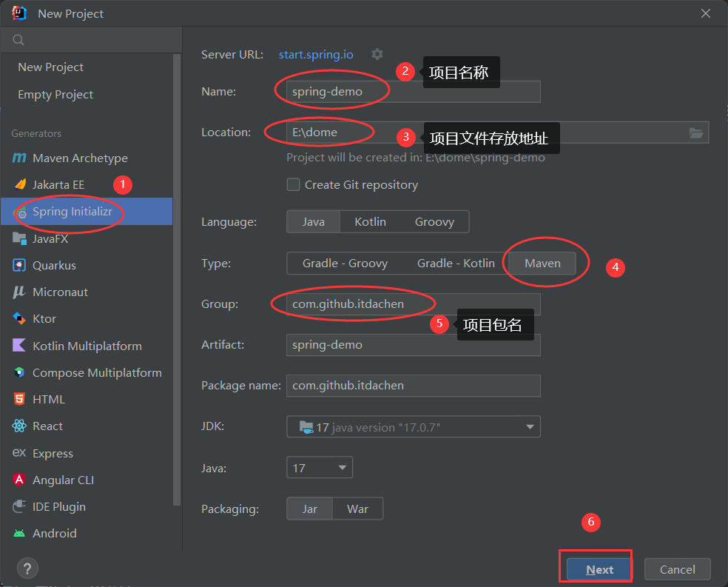Open start.spring.io server link
Screen dimensions: 728x587
pyautogui.click(x=316, y=55)
